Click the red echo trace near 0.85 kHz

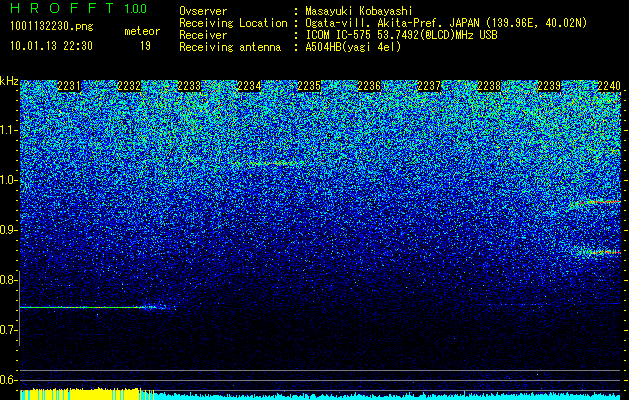[599, 252]
